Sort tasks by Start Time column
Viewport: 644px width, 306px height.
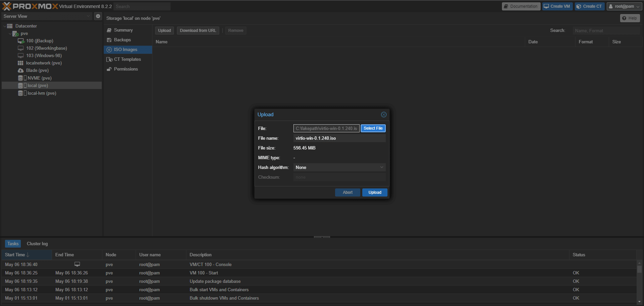coord(27,255)
